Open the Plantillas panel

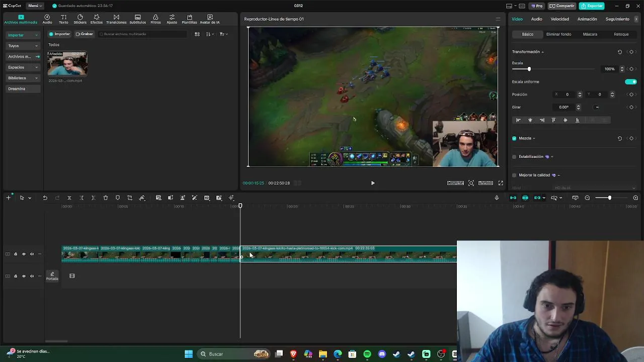(189, 19)
